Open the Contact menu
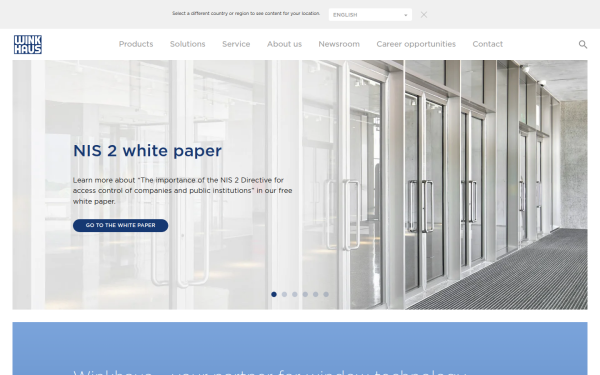The height and width of the screenshot is (375, 600). [x=488, y=44]
